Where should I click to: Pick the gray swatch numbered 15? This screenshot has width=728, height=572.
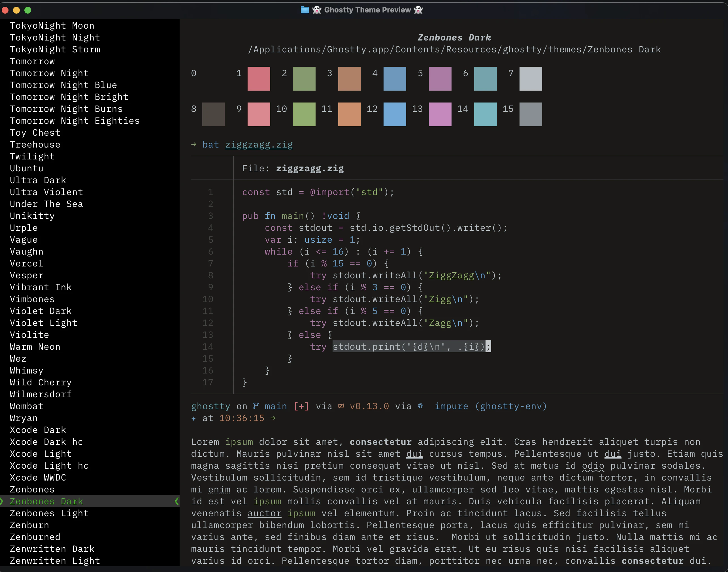coord(531,114)
